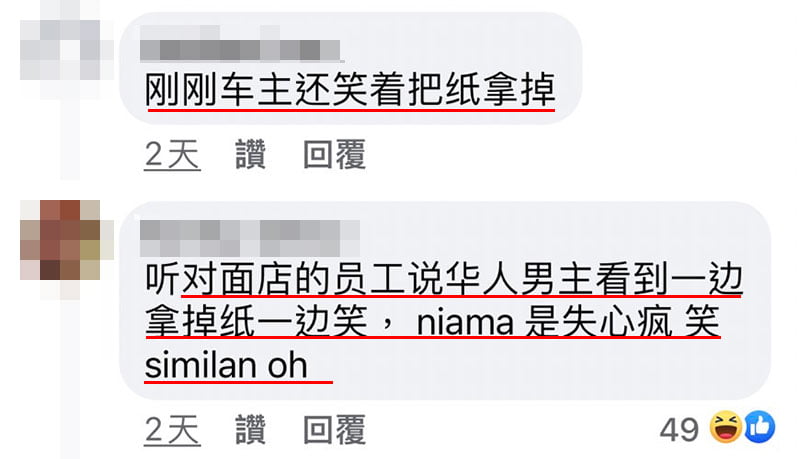The image size is (800, 459).
Task: Click the word niama in second comment
Action: tap(465, 323)
